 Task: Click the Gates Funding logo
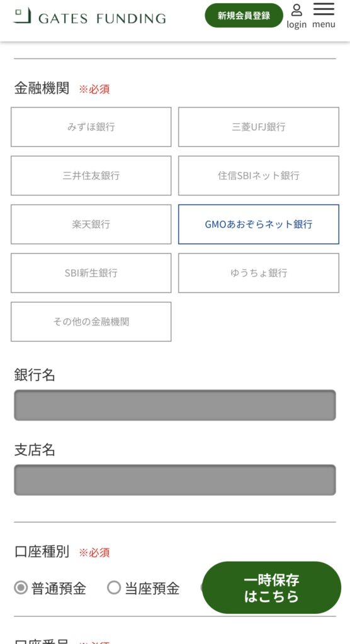click(x=89, y=16)
